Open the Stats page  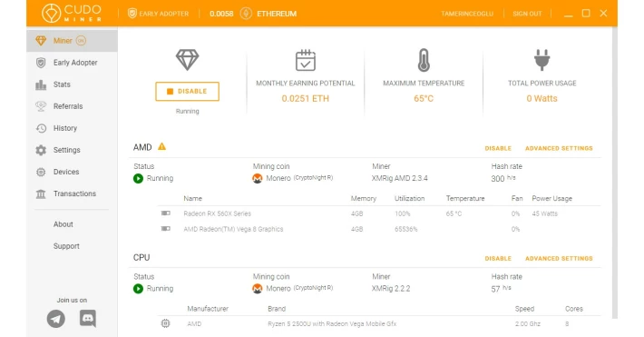pyautogui.click(x=72, y=84)
